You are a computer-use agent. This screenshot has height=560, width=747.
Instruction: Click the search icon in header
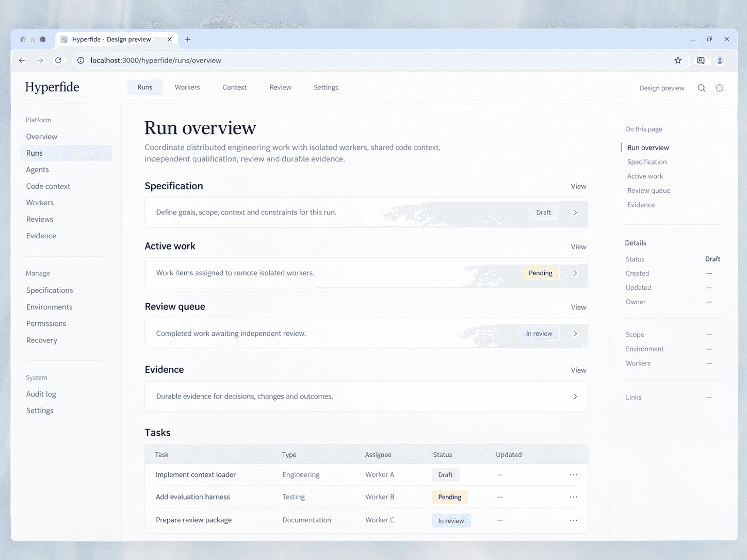pyautogui.click(x=702, y=88)
